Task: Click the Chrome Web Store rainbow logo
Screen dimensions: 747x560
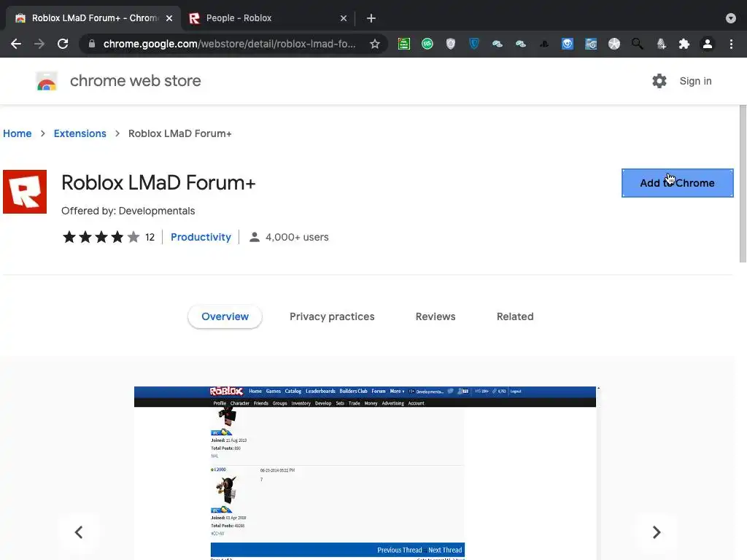Action: coord(47,81)
